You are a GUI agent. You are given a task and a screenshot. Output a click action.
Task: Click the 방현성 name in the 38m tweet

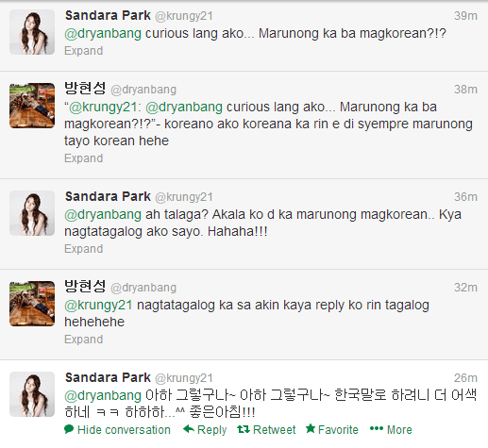point(85,88)
